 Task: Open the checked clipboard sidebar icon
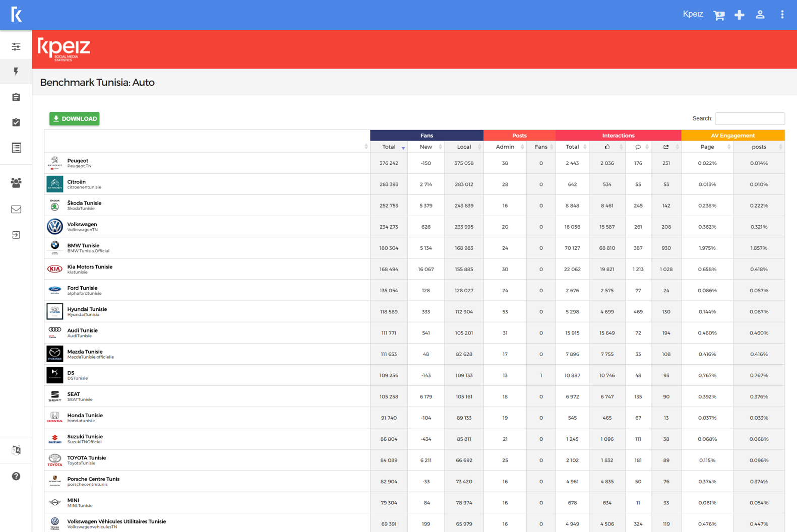pyautogui.click(x=16, y=122)
